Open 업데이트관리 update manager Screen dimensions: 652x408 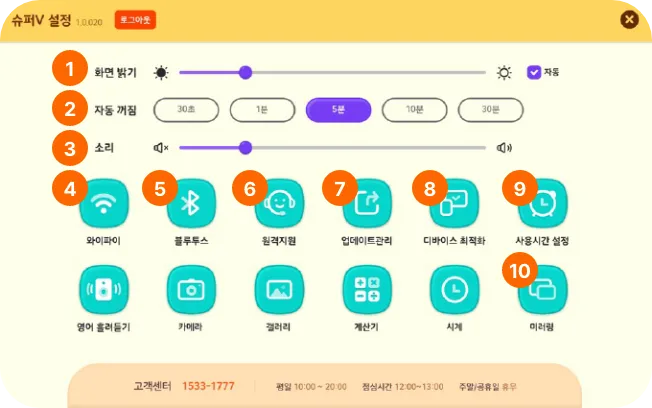367,204
